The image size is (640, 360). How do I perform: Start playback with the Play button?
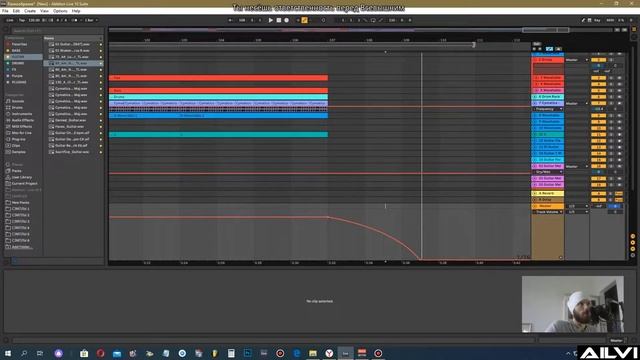[270, 20]
